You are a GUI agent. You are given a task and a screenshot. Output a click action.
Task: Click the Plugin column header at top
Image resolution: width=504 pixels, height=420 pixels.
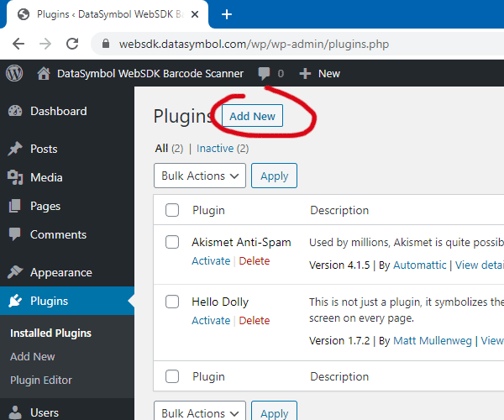(208, 211)
